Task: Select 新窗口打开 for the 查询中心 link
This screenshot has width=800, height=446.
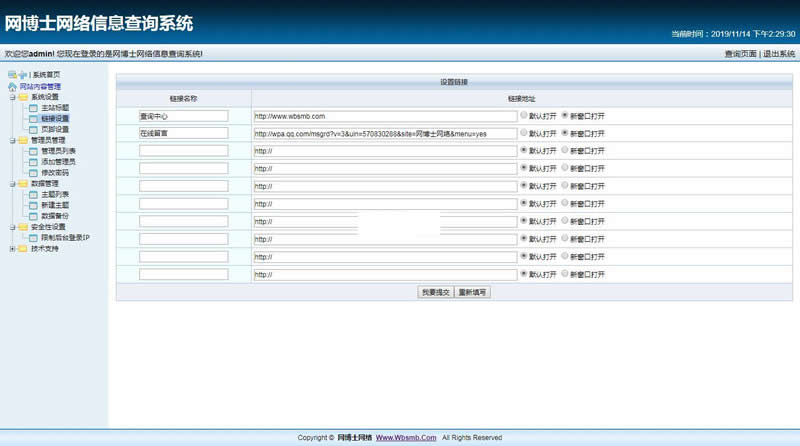Action: point(565,115)
